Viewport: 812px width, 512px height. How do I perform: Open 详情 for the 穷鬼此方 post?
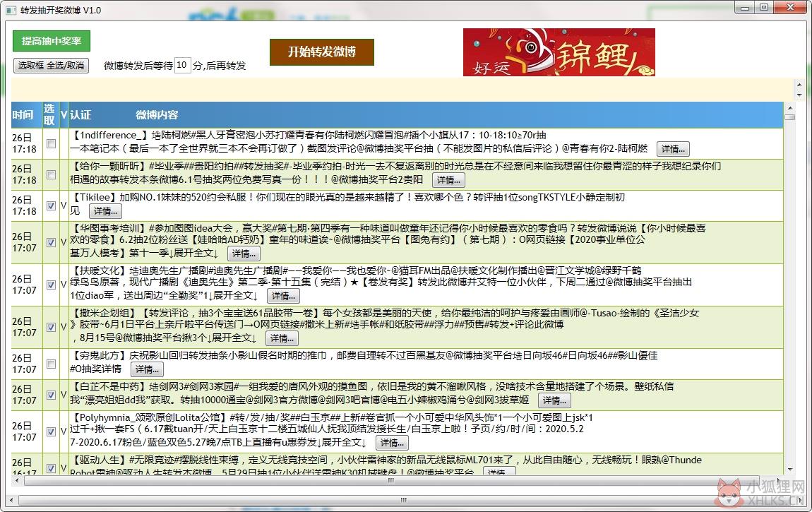tap(148, 369)
